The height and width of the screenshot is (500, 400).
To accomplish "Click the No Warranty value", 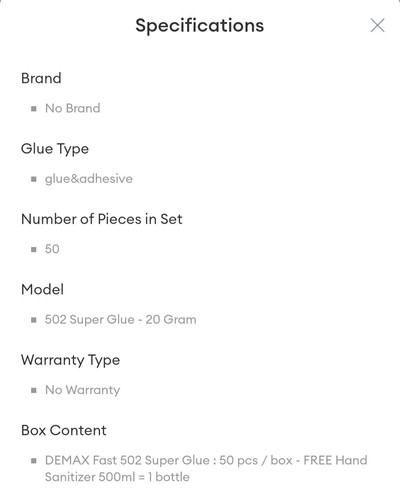I will [x=82, y=390].
